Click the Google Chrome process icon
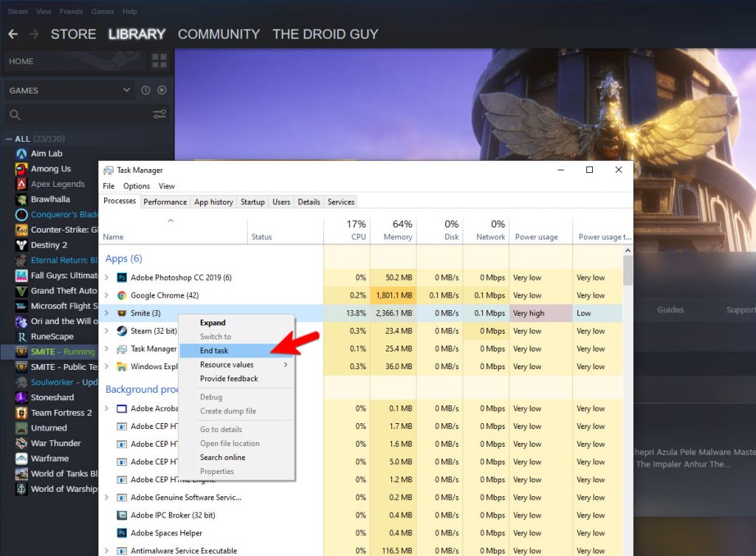This screenshot has width=756, height=556. pyautogui.click(x=122, y=295)
